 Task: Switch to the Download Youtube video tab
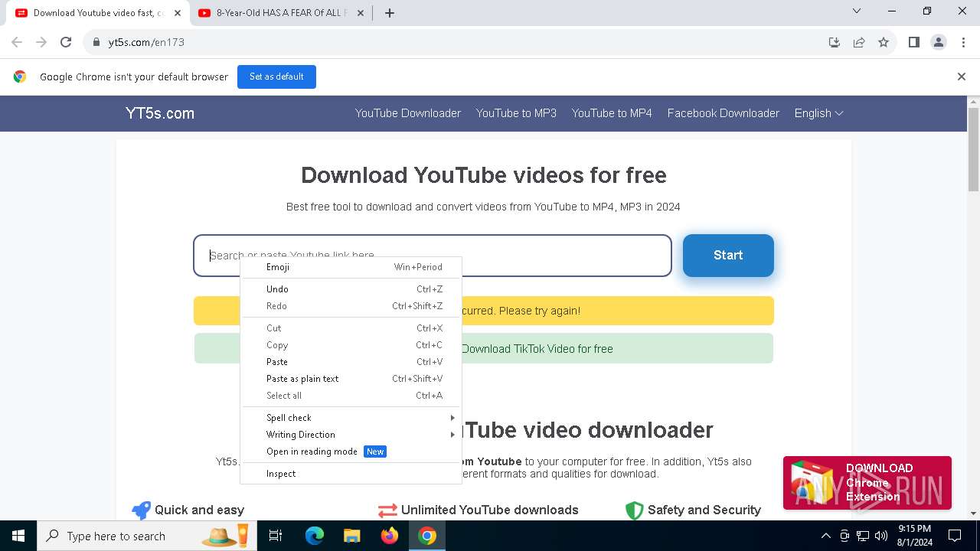tap(98, 13)
